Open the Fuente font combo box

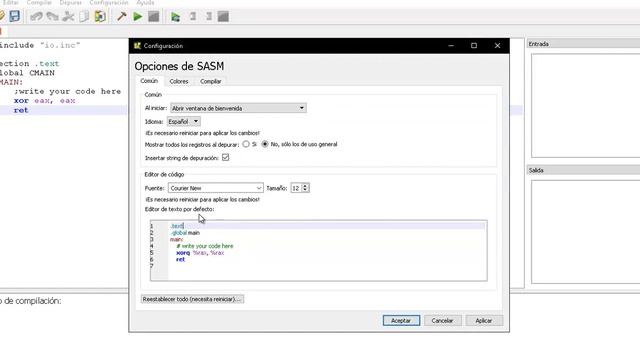tap(216, 188)
